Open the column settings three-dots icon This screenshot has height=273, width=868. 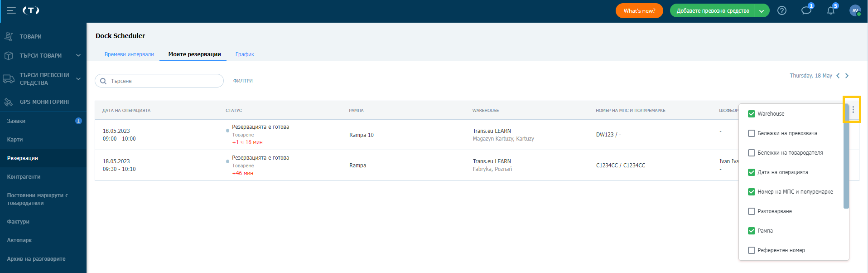point(853,110)
